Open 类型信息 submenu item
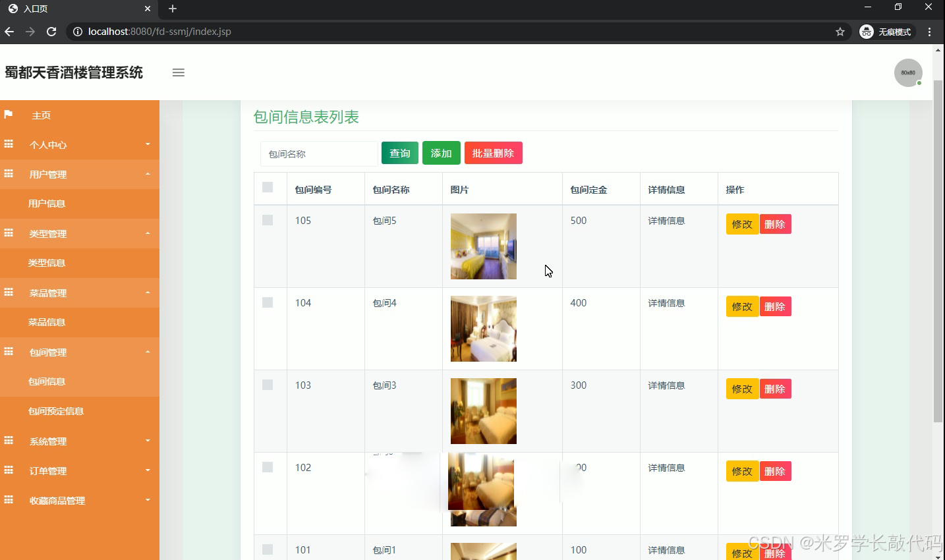Image resolution: width=945 pixels, height=560 pixels. [47, 263]
